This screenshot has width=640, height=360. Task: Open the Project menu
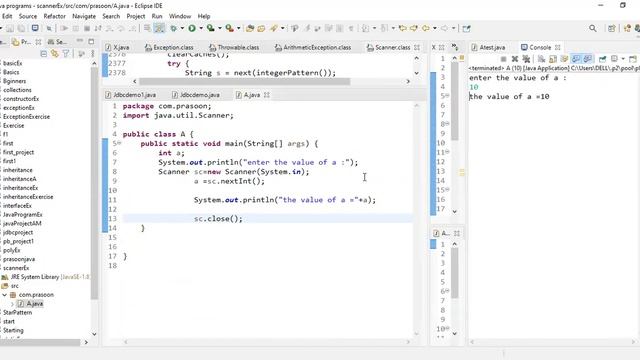point(136,16)
